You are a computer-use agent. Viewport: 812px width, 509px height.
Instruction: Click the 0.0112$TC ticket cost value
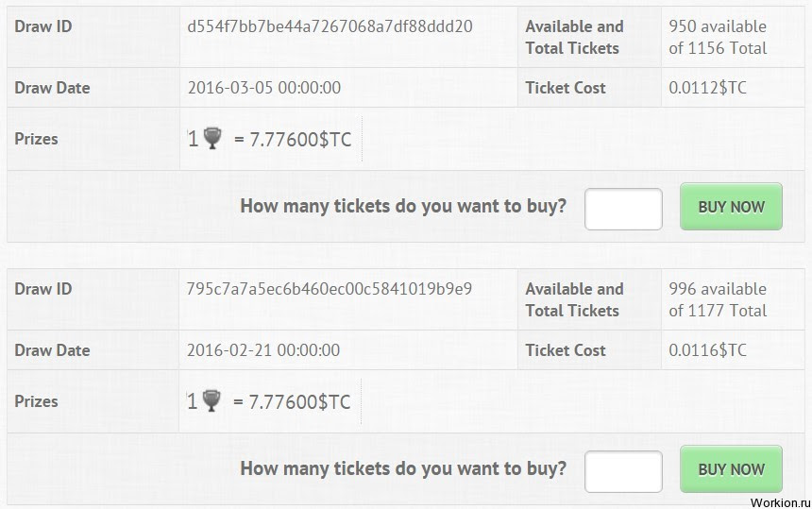pyautogui.click(x=707, y=88)
